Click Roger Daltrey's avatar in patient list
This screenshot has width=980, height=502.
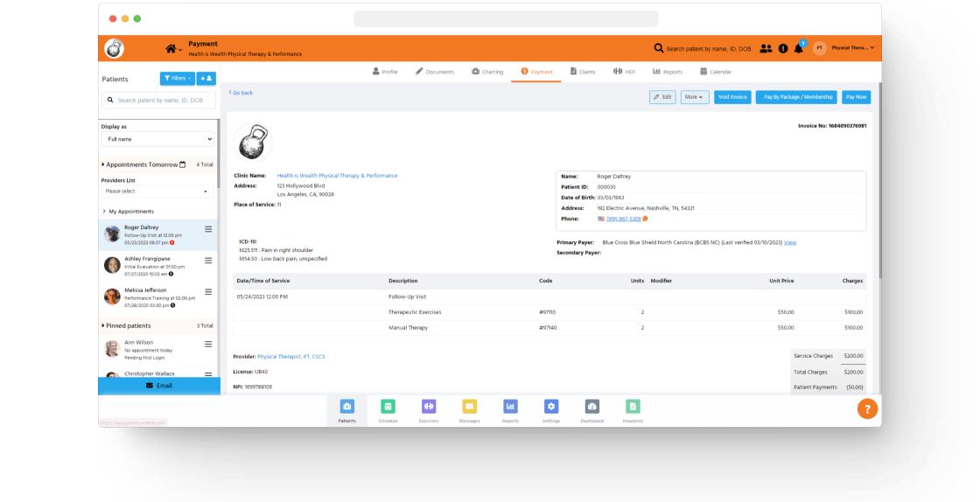(113, 234)
